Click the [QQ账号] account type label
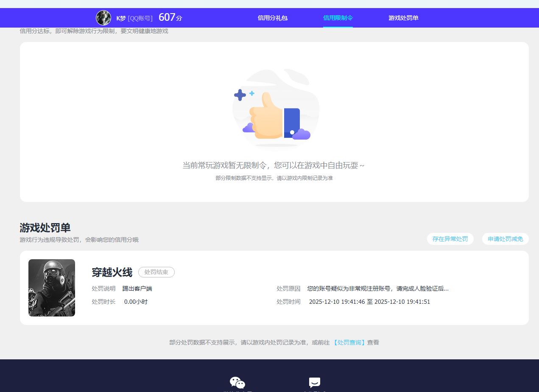Viewport: 539px width, 392px height. 140,18
